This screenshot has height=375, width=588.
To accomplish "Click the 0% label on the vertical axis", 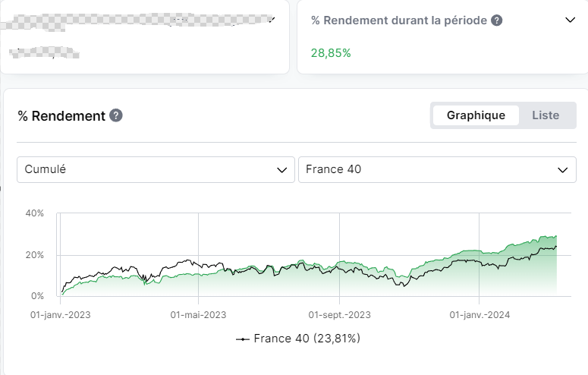I will pos(37,296).
